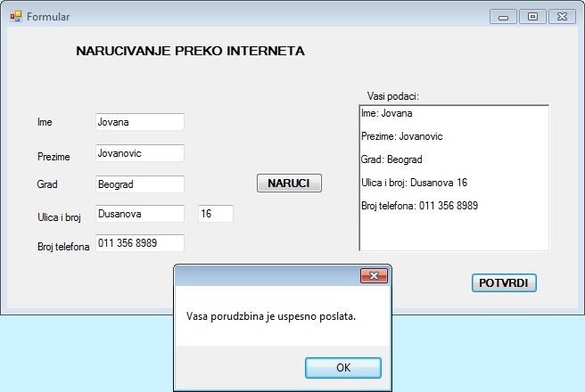Click the POTVRDI button
The height and width of the screenshot is (392, 585).
(504, 283)
